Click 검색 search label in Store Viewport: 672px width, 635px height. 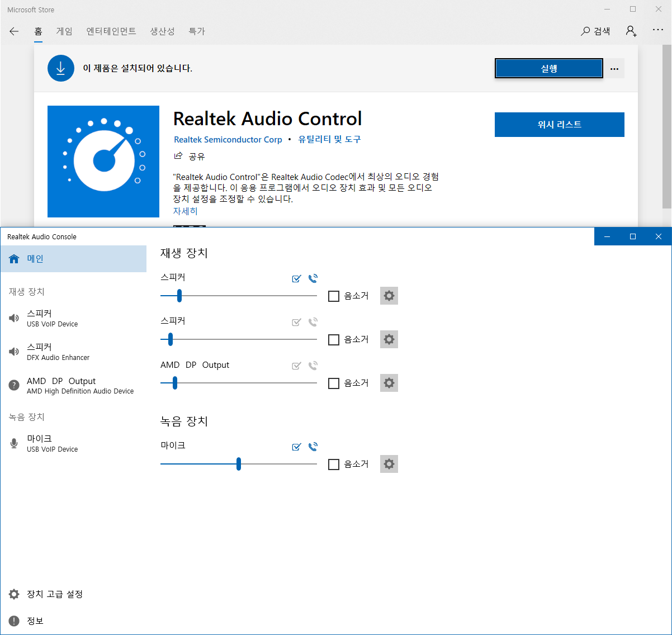click(x=602, y=31)
